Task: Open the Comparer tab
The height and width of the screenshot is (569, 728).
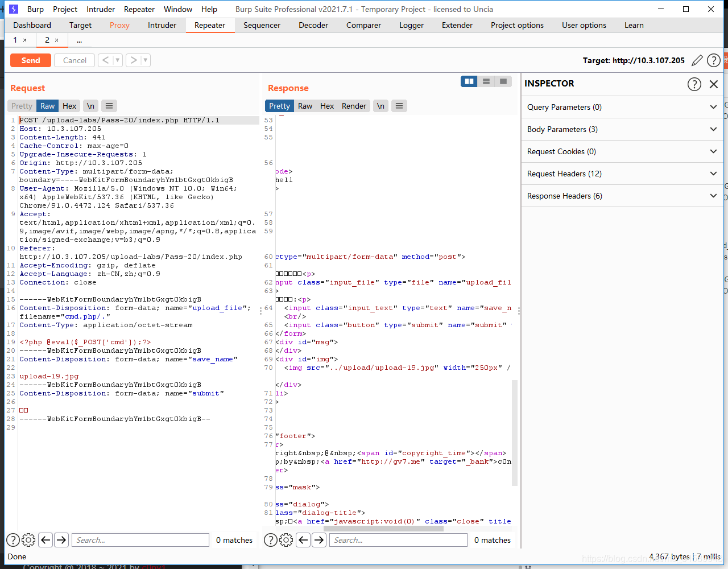Action: pyautogui.click(x=363, y=25)
